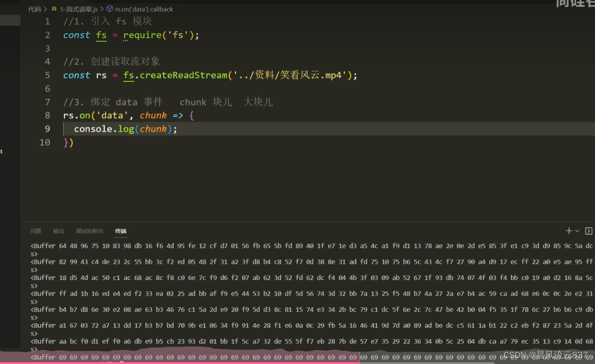Viewport: 595px width, 364px height.
Task: Click terminal line starting '<Buffer 82 99 43'
Action: click(x=312, y=262)
